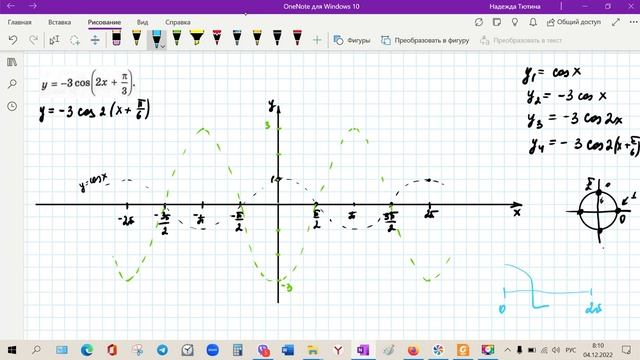Open the Вид tab
The height and width of the screenshot is (360, 640).
point(142,22)
